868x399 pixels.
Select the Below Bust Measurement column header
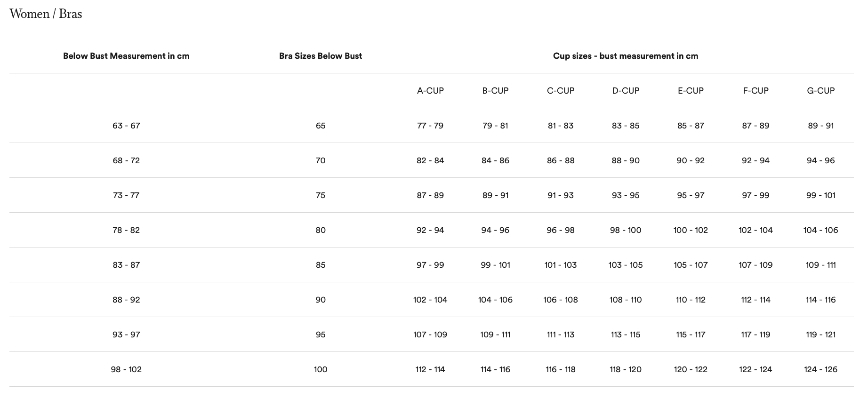click(126, 56)
